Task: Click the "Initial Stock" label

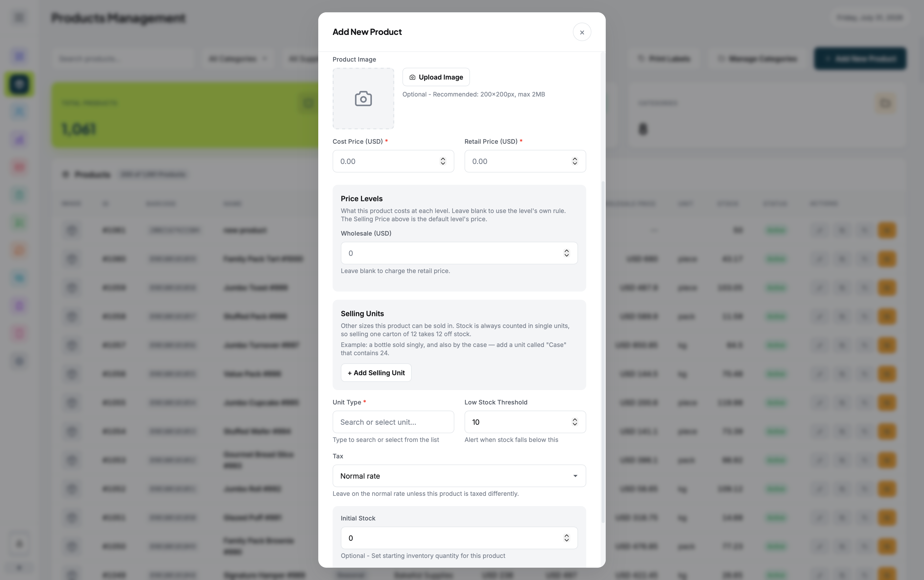Action: [x=358, y=518]
